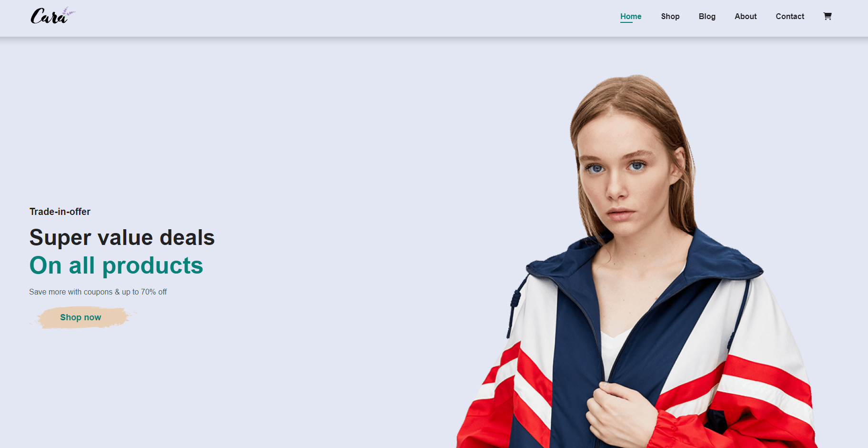Click the Trade-in-offer label
The width and height of the screenshot is (868, 448).
tap(60, 212)
